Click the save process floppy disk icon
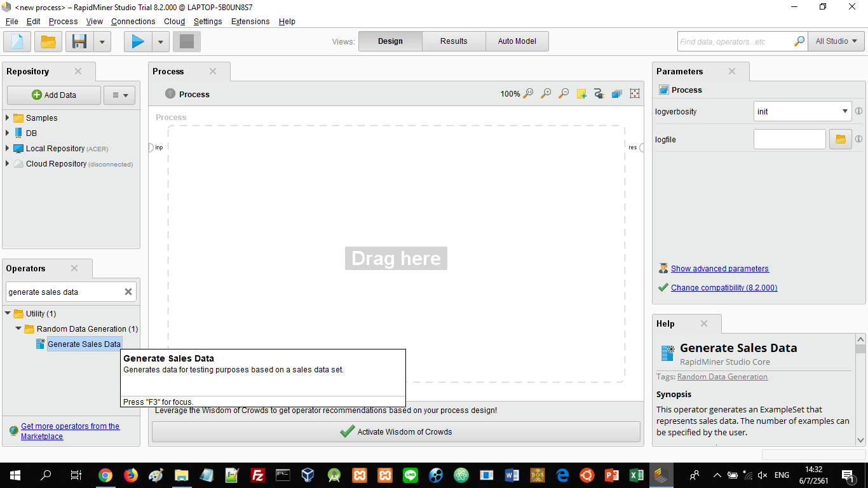Viewport: 868px width, 488px height. [79, 42]
